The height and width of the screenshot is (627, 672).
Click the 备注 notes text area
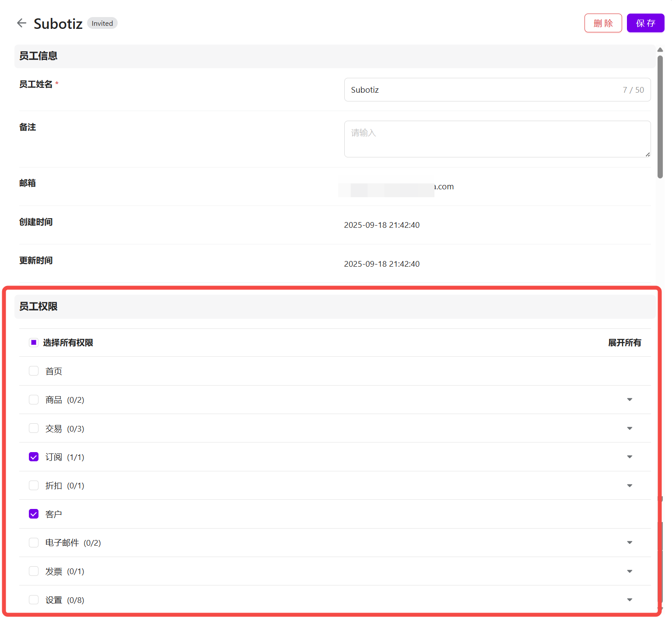click(497, 139)
